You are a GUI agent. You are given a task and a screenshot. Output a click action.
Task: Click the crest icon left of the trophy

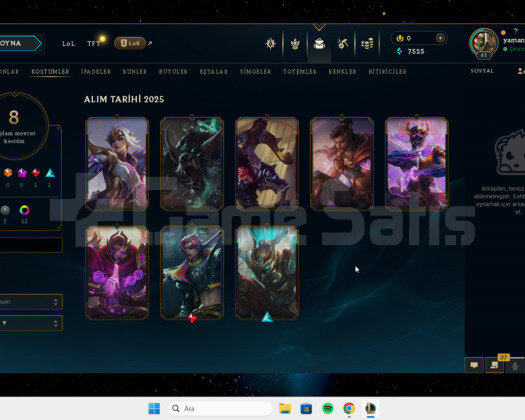(271, 44)
